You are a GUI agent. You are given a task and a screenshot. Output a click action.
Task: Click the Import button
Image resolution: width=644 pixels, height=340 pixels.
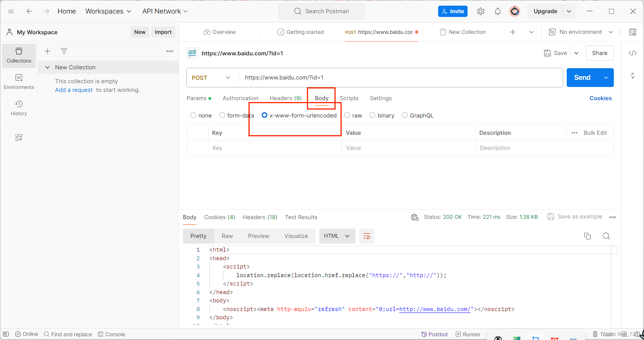pos(163,32)
